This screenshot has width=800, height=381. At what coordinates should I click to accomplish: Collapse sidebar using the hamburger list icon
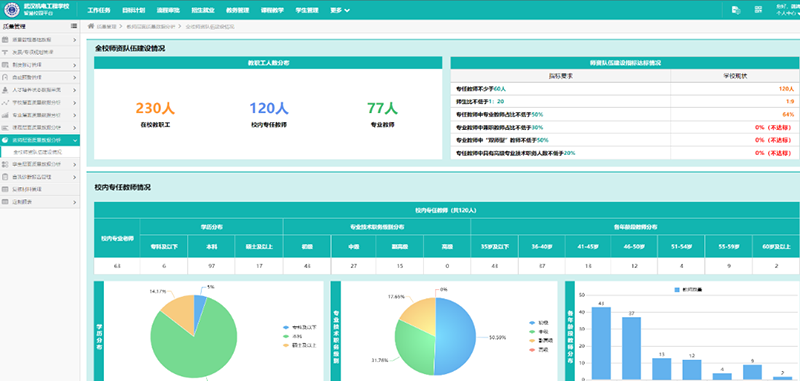[74, 26]
